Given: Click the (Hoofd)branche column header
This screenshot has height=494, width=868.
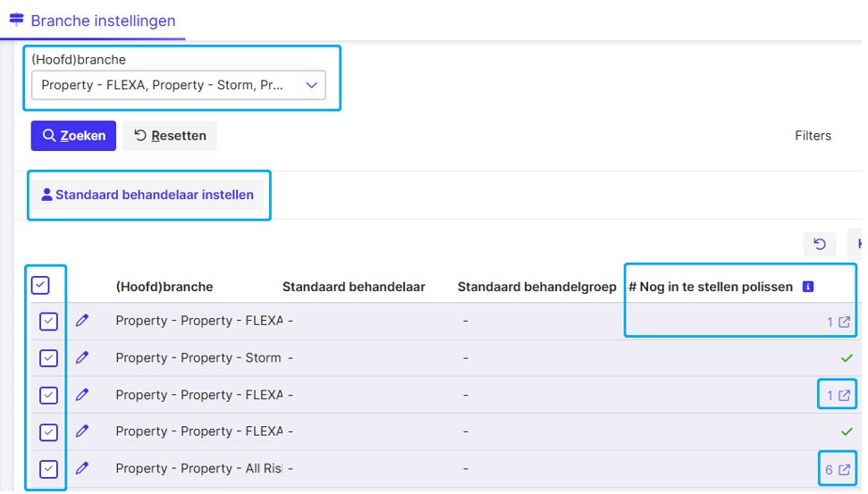Looking at the screenshot, I should click(164, 287).
